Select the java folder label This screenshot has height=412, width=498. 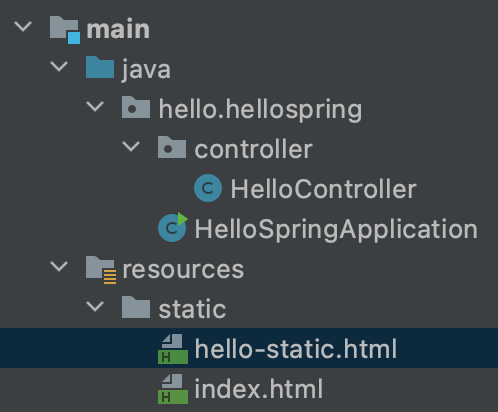146,69
